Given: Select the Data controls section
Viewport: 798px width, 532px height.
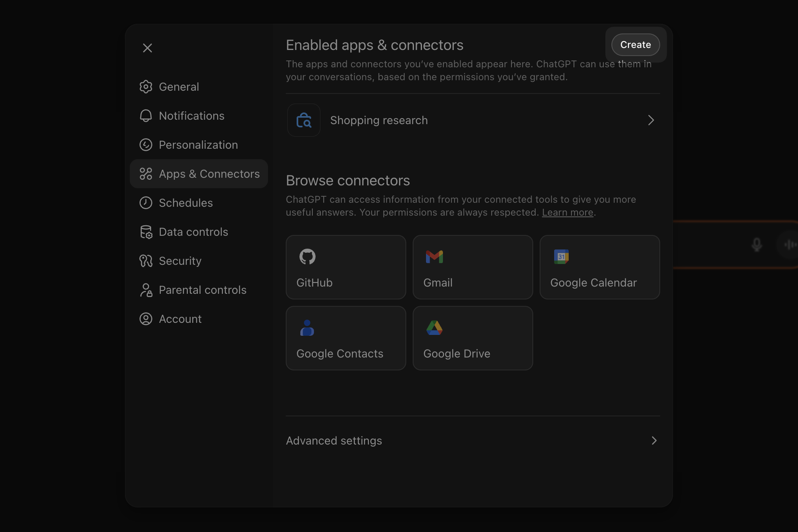Looking at the screenshot, I should 193,232.
